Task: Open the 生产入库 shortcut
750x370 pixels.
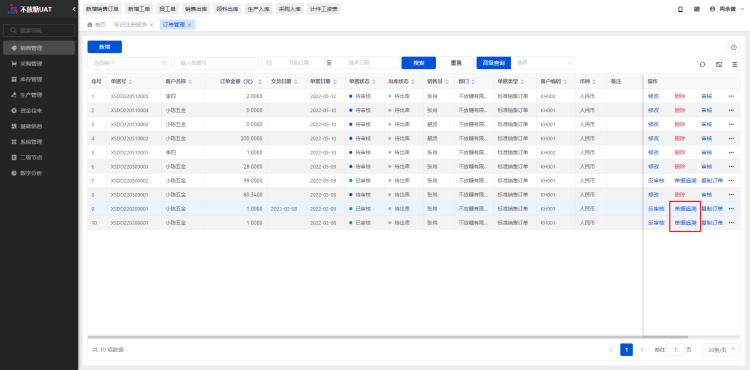Action: [x=258, y=9]
